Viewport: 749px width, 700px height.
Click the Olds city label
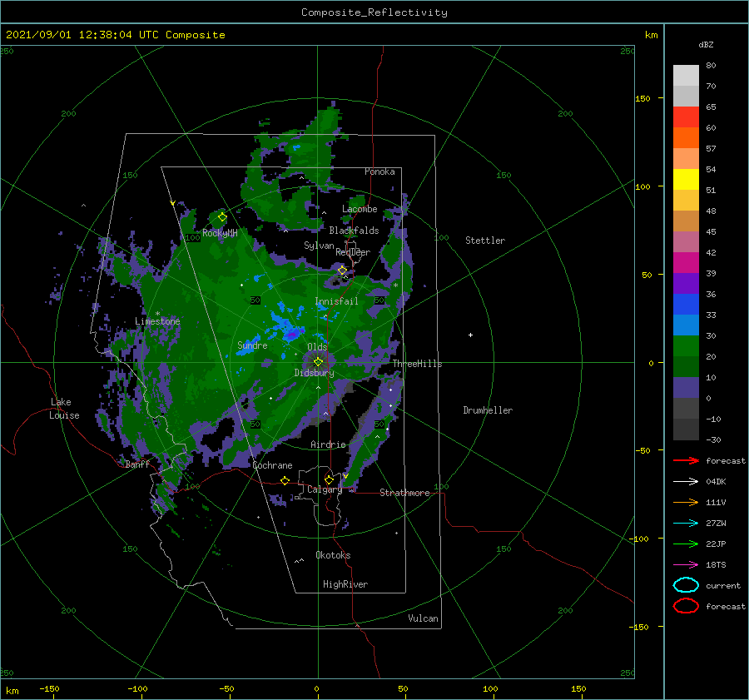pos(317,347)
